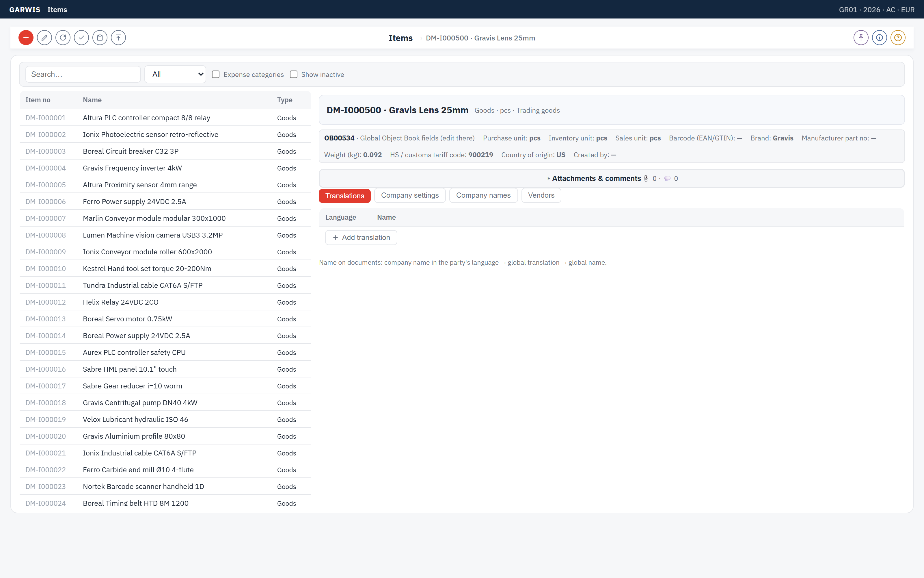Click the upload arrow icon in toolbar
This screenshot has width=924, height=578.
[118, 38]
